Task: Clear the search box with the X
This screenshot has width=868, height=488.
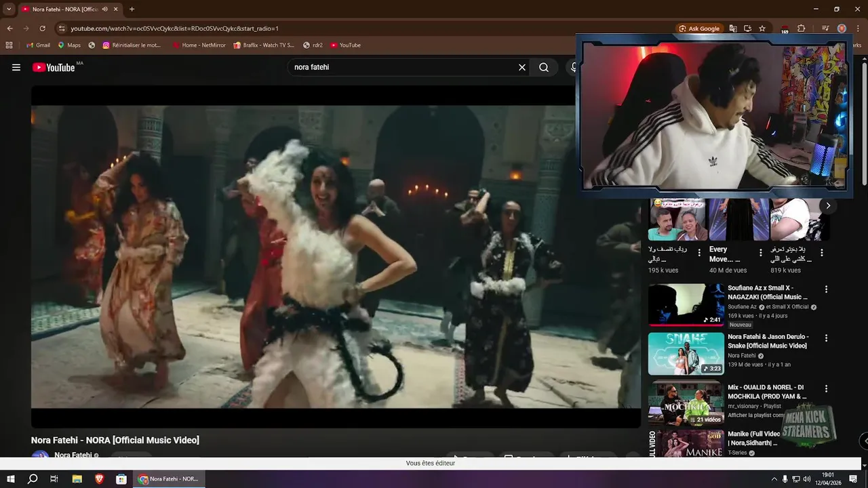Action: pos(522,67)
